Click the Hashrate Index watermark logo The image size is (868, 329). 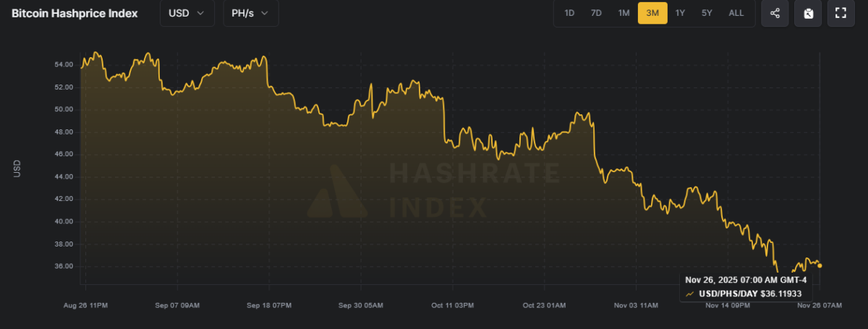(x=337, y=192)
